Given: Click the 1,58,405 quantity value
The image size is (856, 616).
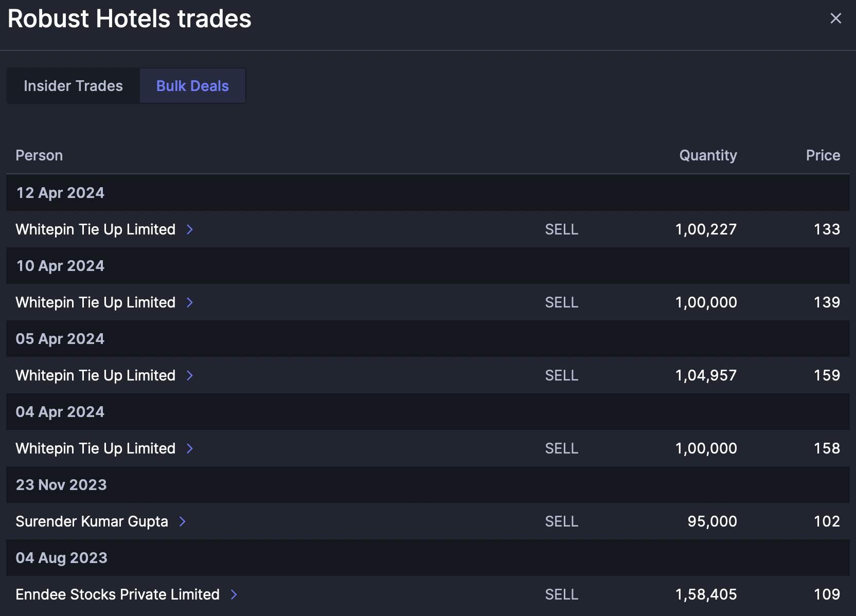Looking at the screenshot, I should (706, 594).
